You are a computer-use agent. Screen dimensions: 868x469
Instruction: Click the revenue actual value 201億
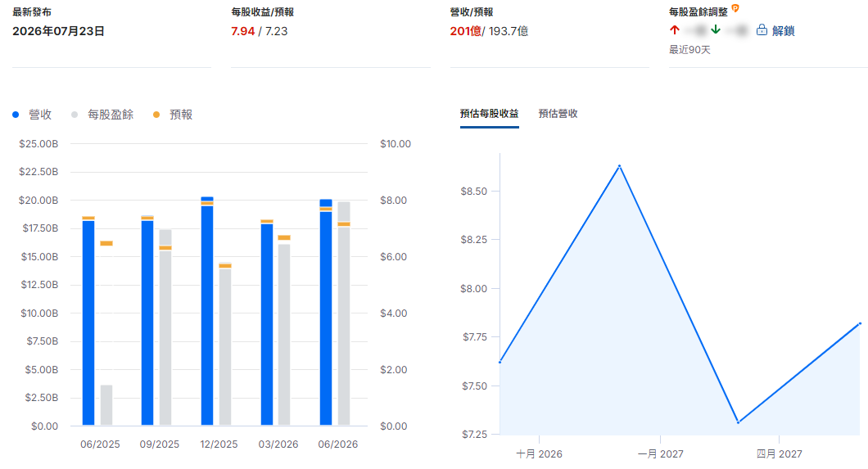tap(466, 31)
